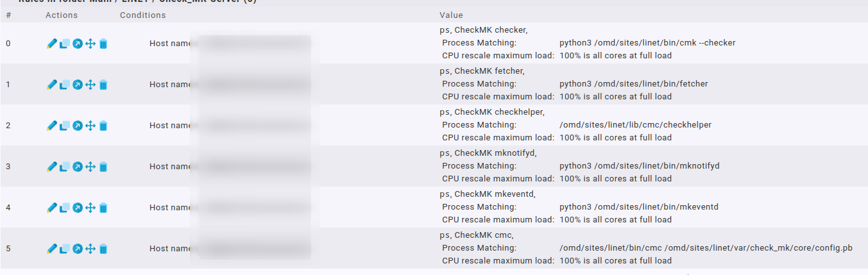Edit the CheckMK checker rule with pencil icon

click(x=52, y=44)
